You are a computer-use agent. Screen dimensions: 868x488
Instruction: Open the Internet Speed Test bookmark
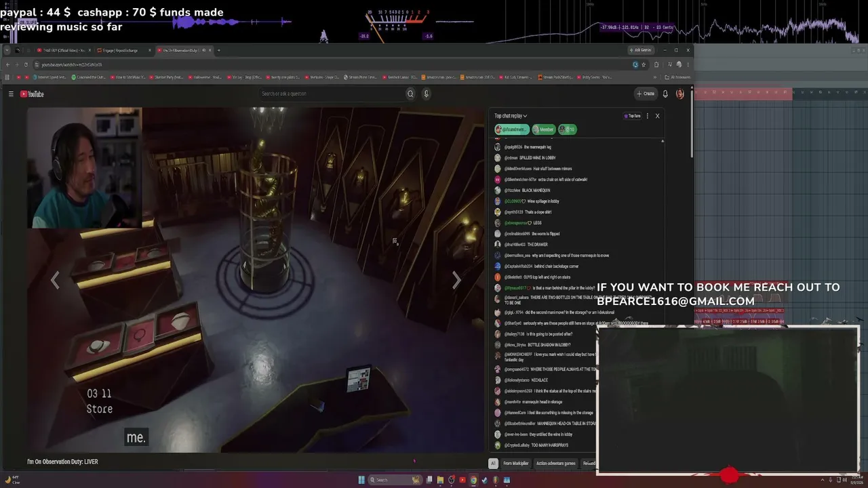(x=51, y=77)
